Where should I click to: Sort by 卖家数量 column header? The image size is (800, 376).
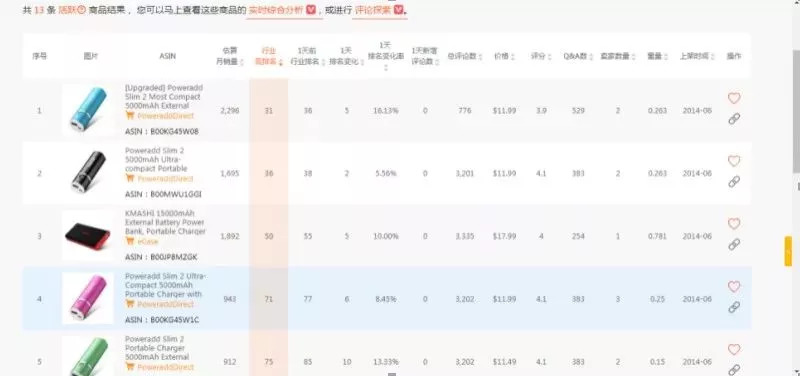click(618, 57)
